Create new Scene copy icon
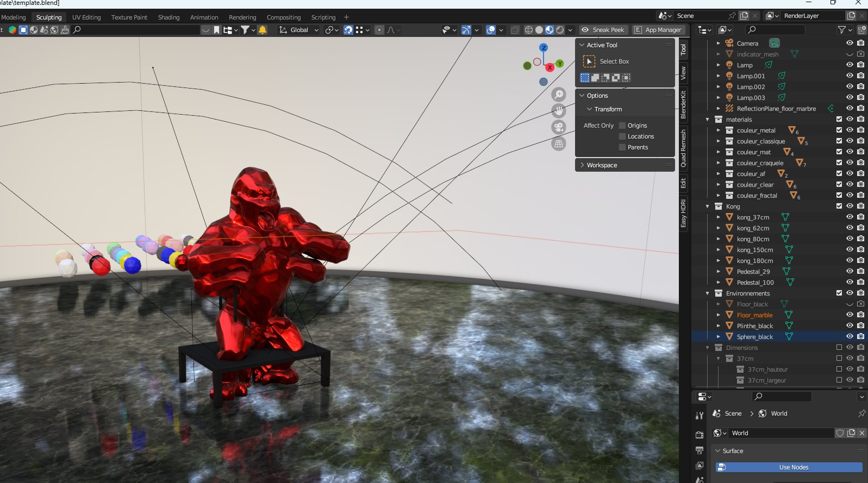 pos(744,16)
